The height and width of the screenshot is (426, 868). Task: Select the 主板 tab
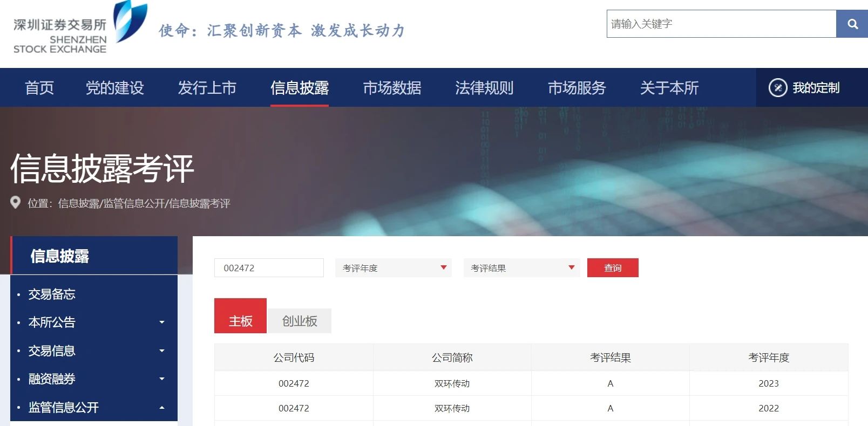point(240,321)
